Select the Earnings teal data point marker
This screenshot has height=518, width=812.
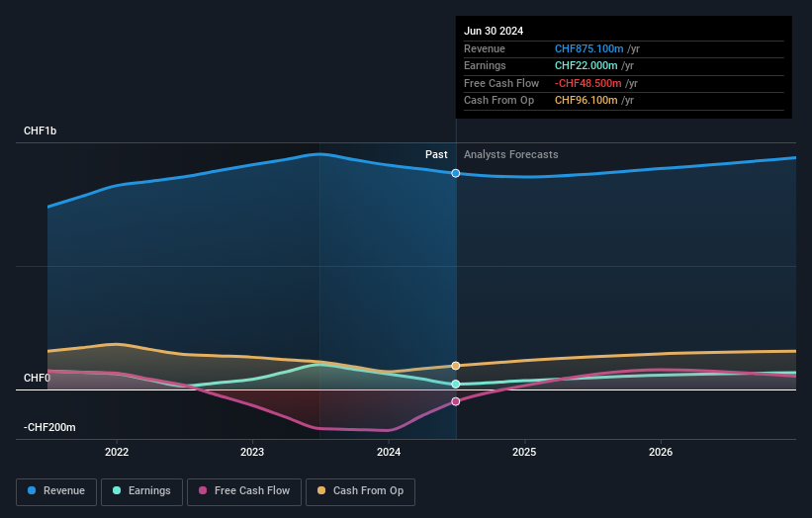click(x=456, y=384)
